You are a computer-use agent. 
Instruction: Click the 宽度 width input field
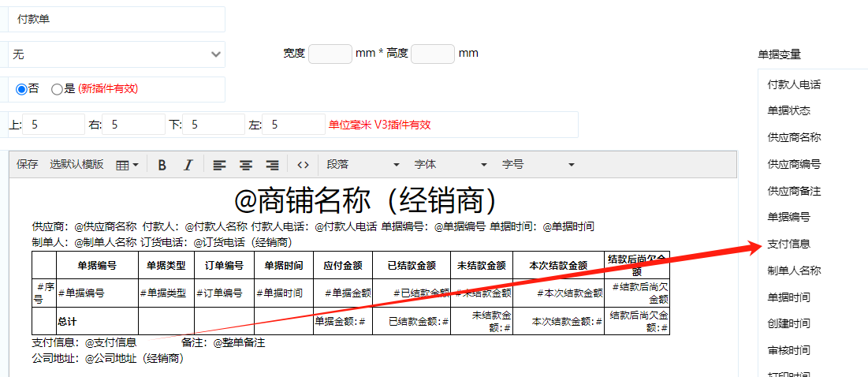330,54
